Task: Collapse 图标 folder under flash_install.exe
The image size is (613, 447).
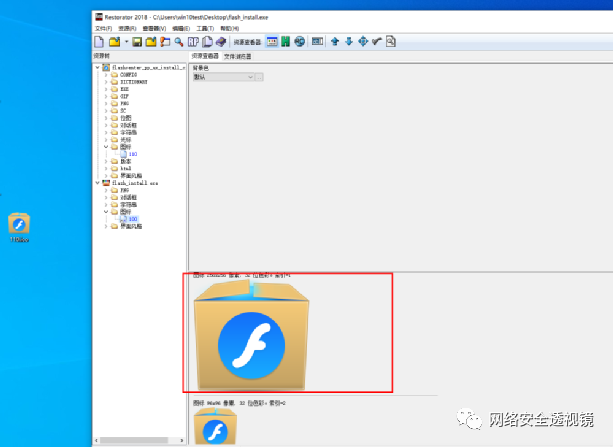Action: [x=106, y=212]
